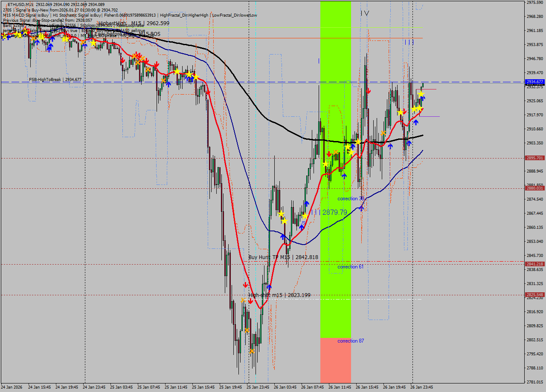Screen dimensions: 546x392
Task: Click the correction 61 text label
Action: (350, 267)
